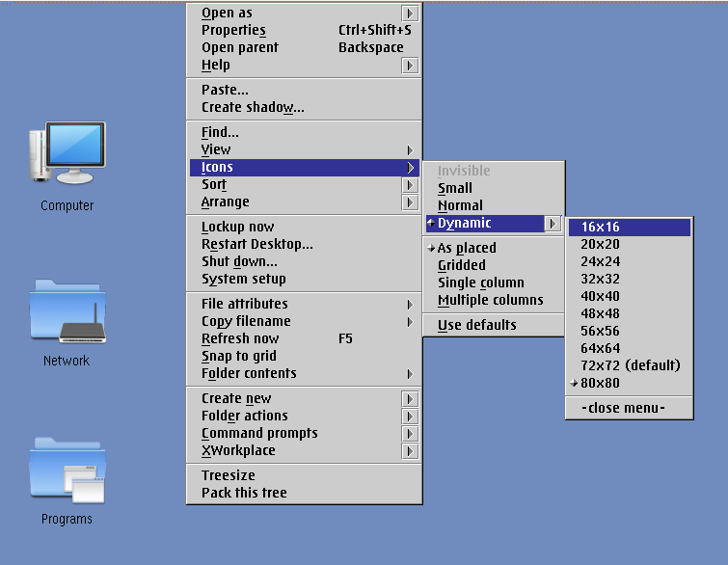Expand the Command prompts submenu arrow

[x=410, y=434]
